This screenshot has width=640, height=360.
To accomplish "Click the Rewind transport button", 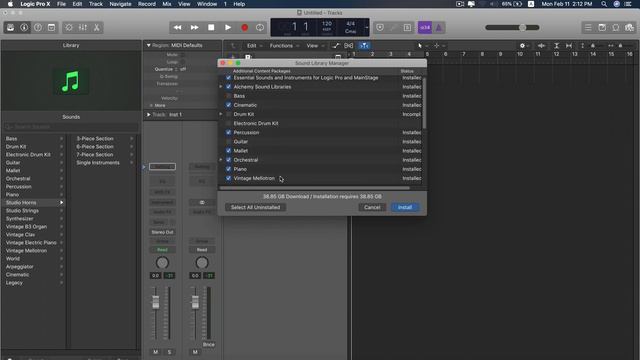I will pyautogui.click(x=178, y=27).
